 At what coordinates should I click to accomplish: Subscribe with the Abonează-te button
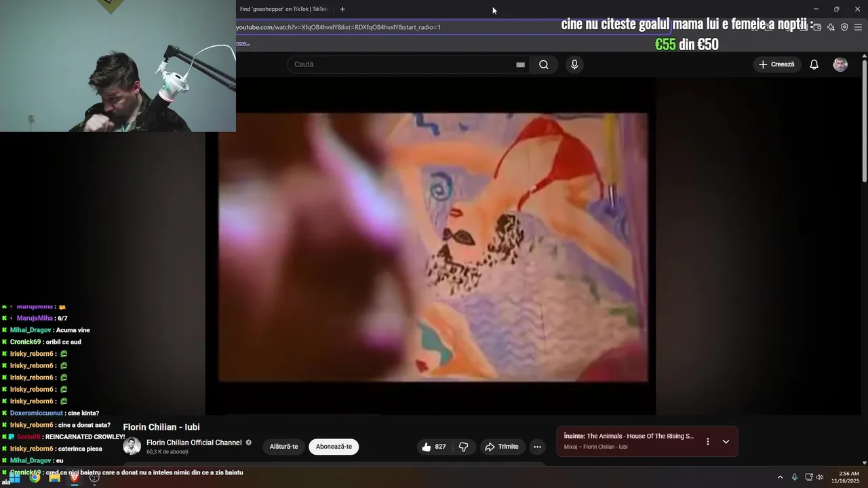[x=334, y=447]
